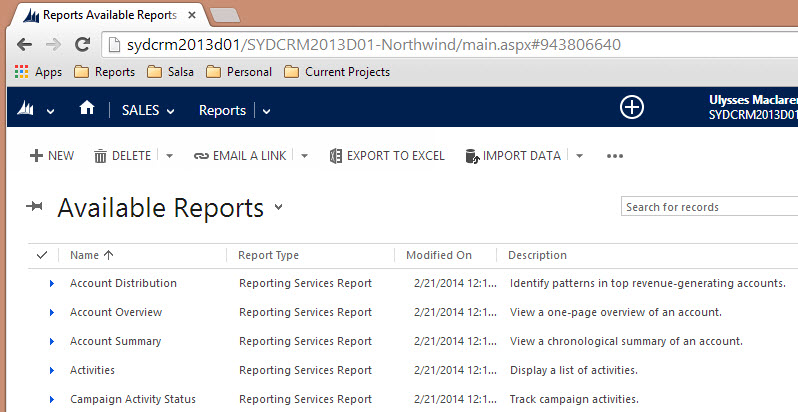The height and width of the screenshot is (412, 798).
Task: Click the CRM Home icon
Action: [x=87, y=109]
